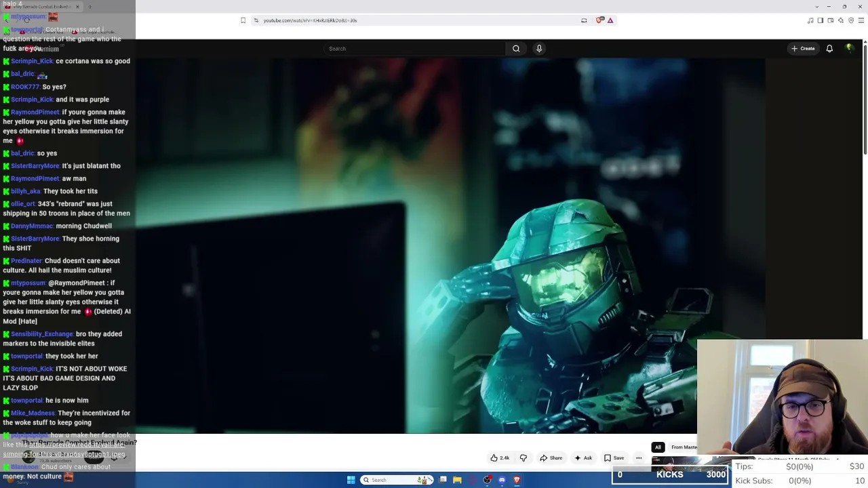The width and height of the screenshot is (868, 488).
Task: Close the Halo video browser tab
Action: [x=77, y=7]
